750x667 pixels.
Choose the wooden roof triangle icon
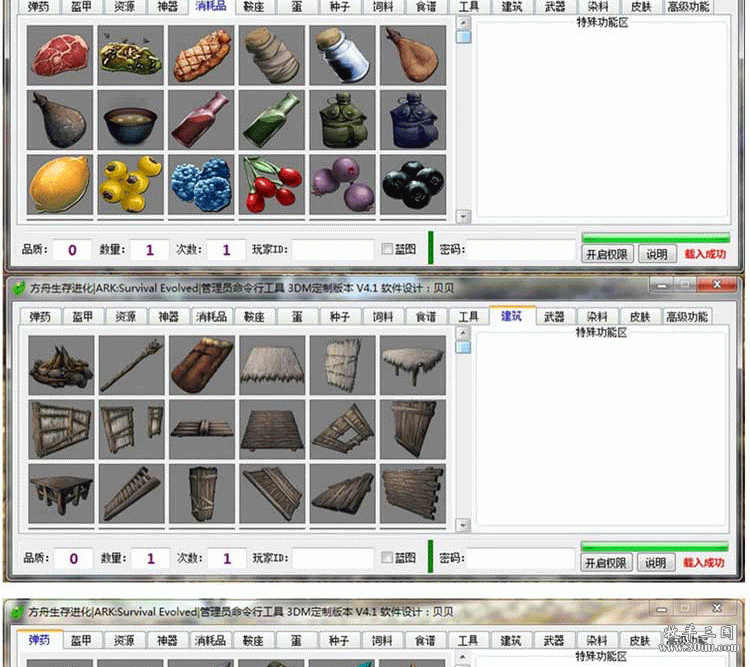342,493
